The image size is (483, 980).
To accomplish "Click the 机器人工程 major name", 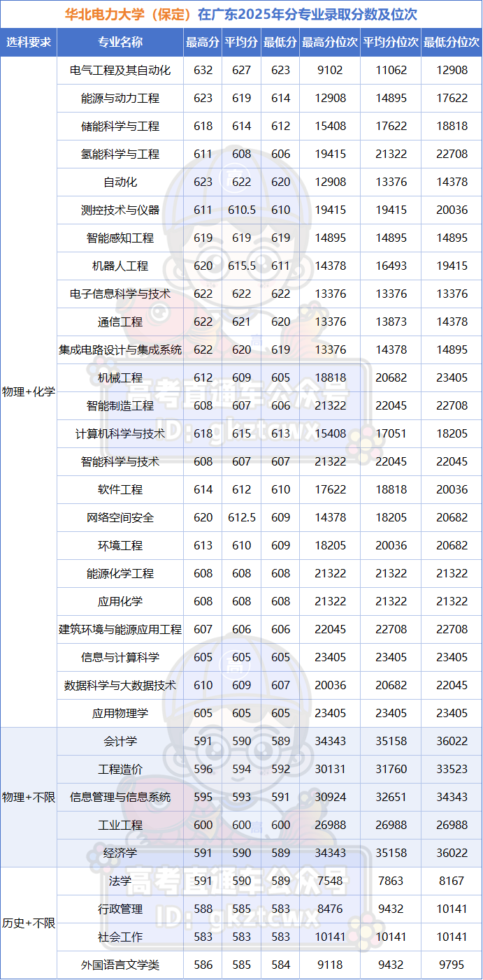I will click(120, 266).
